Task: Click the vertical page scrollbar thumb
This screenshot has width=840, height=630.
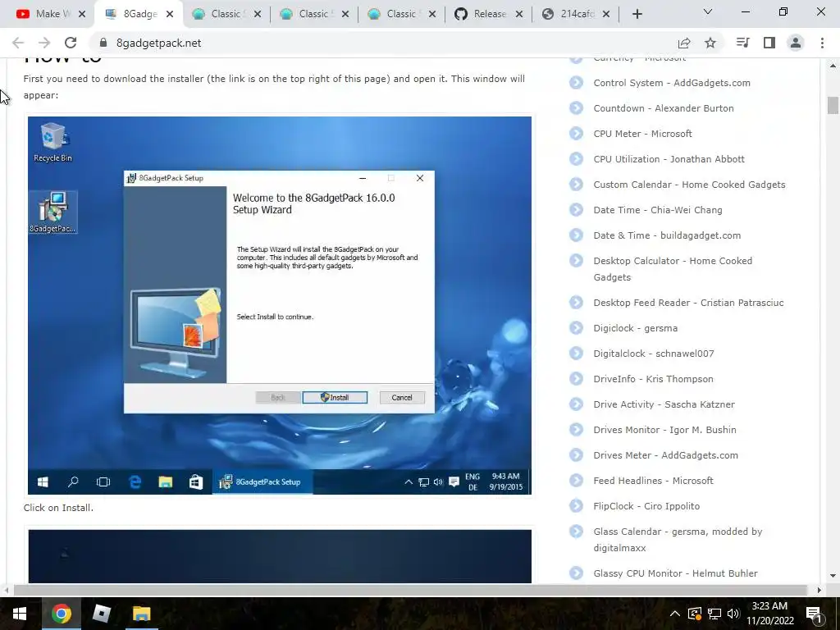Action: click(833, 105)
